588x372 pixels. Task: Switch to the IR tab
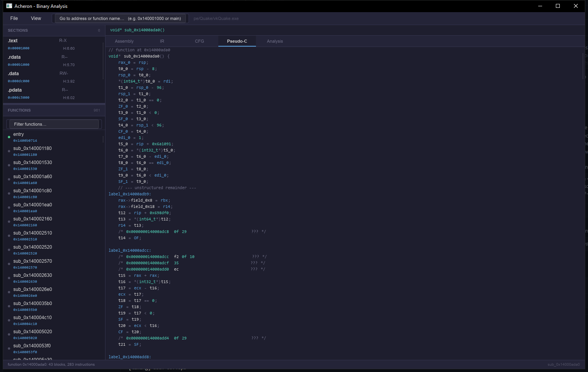point(162,41)
